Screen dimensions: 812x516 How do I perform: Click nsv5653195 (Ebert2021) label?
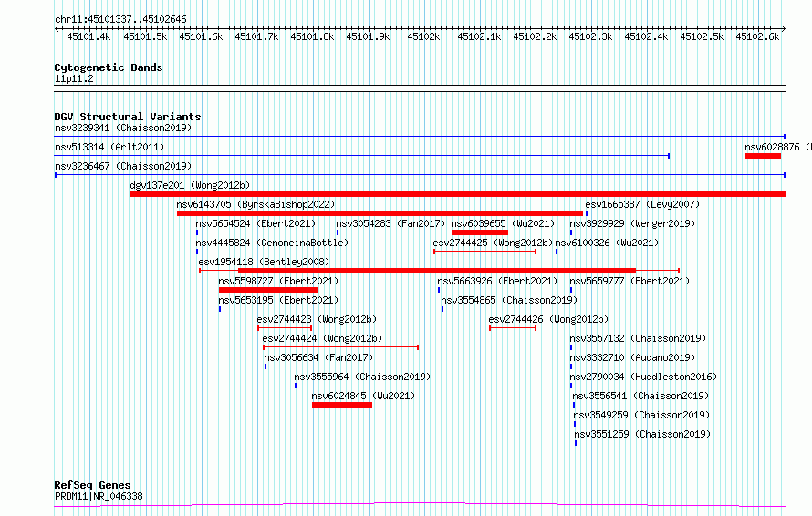point(278,300)
